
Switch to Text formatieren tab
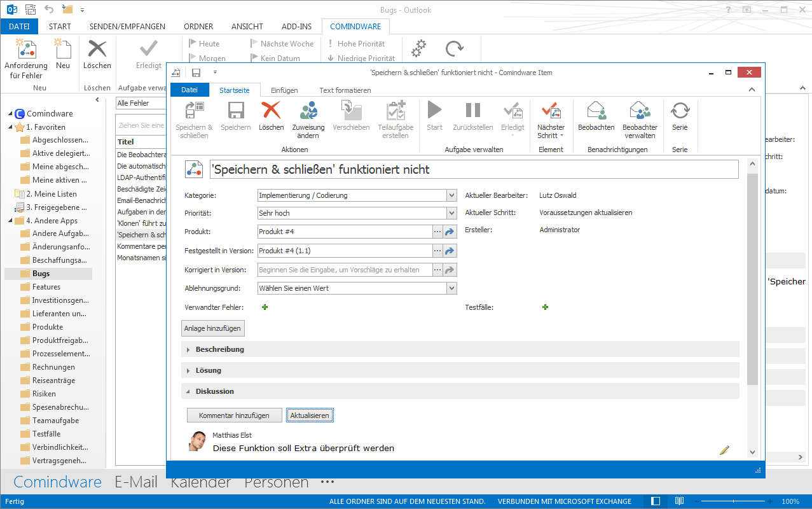coord(345,90)
